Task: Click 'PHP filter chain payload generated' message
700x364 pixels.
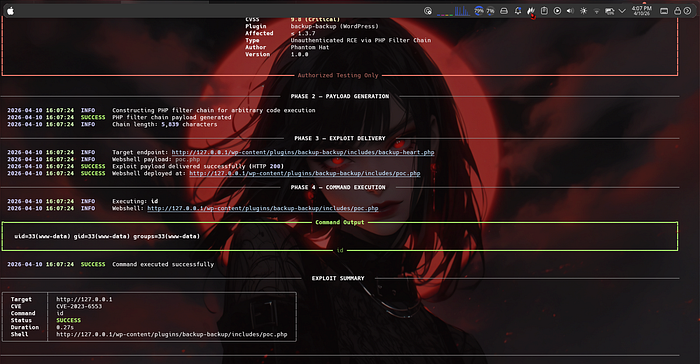Action: click(172, 117)
